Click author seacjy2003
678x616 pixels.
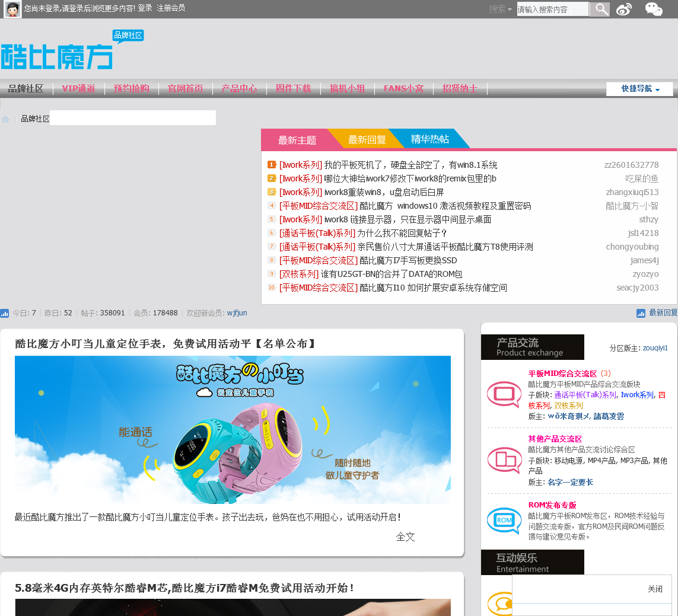point(637,288)
